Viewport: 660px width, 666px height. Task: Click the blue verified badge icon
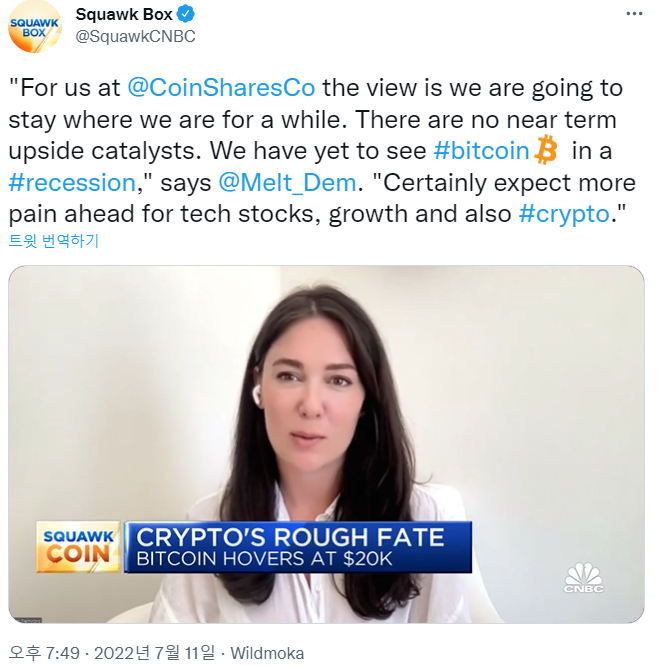186,14
